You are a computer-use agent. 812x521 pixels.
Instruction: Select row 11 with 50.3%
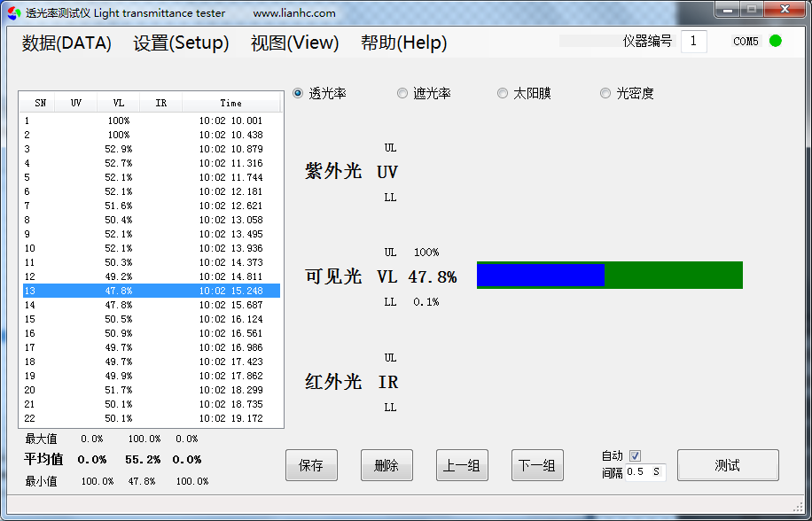152,262
